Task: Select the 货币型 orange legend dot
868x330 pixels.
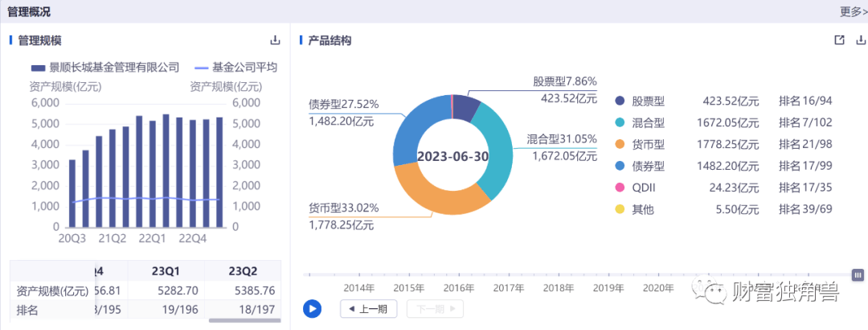Action: click(x=620, y=145)
